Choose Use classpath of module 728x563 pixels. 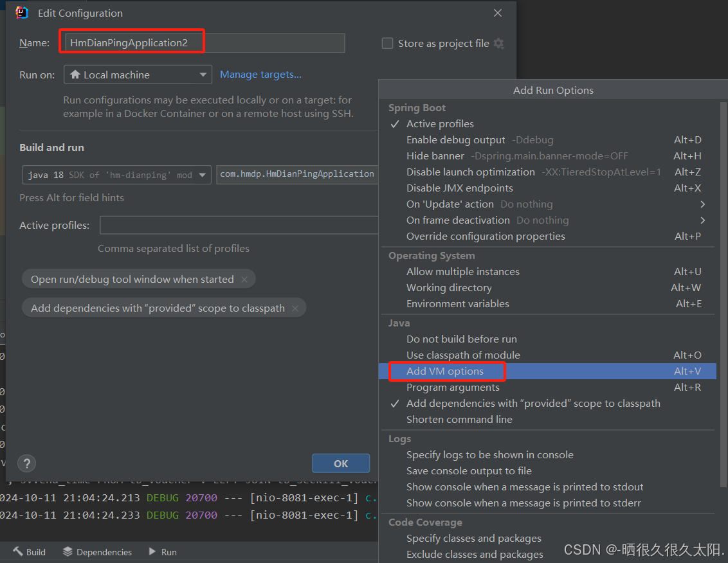pyautogui.click(x=549, y=355)
